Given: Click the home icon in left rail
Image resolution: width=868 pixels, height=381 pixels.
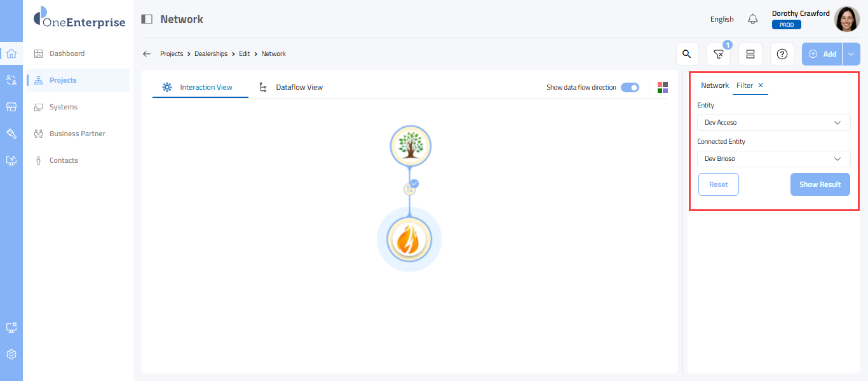Looking at the screenshot, I should coord(11,53).
